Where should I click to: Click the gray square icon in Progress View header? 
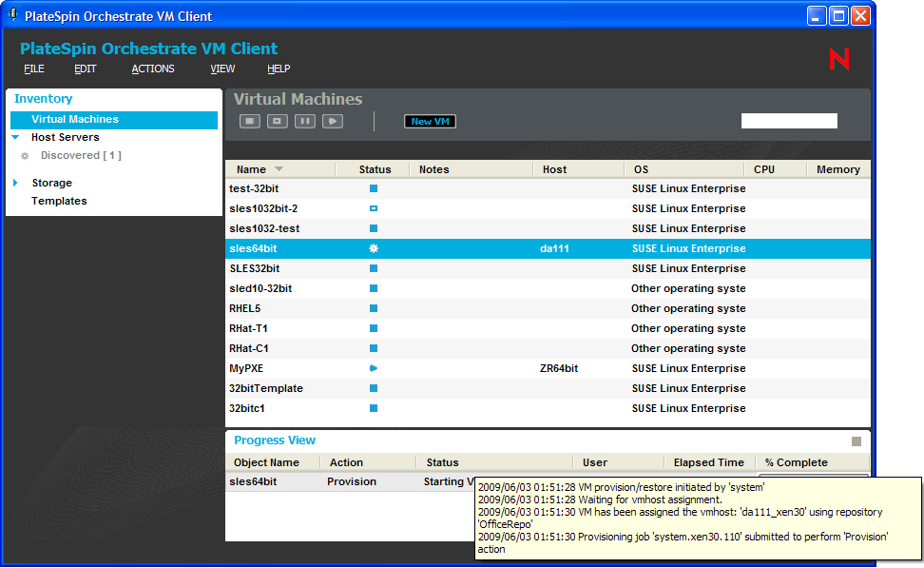(857, 441)
